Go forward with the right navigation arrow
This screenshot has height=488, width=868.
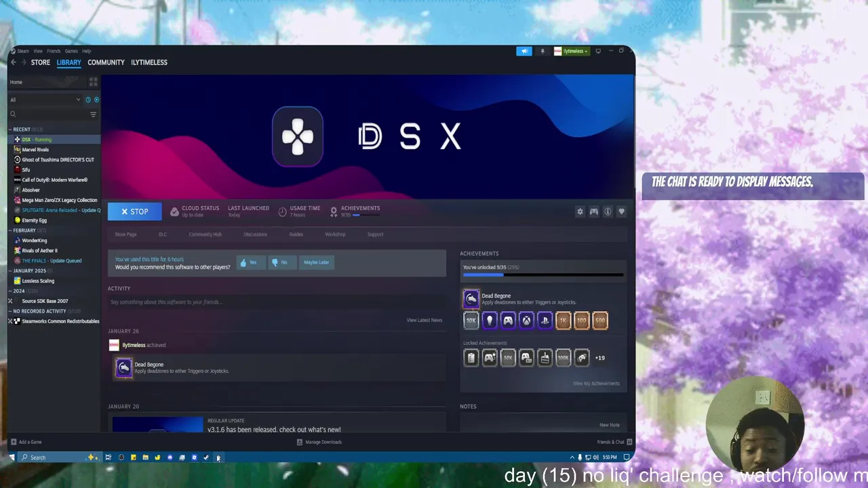pos(24,62)
